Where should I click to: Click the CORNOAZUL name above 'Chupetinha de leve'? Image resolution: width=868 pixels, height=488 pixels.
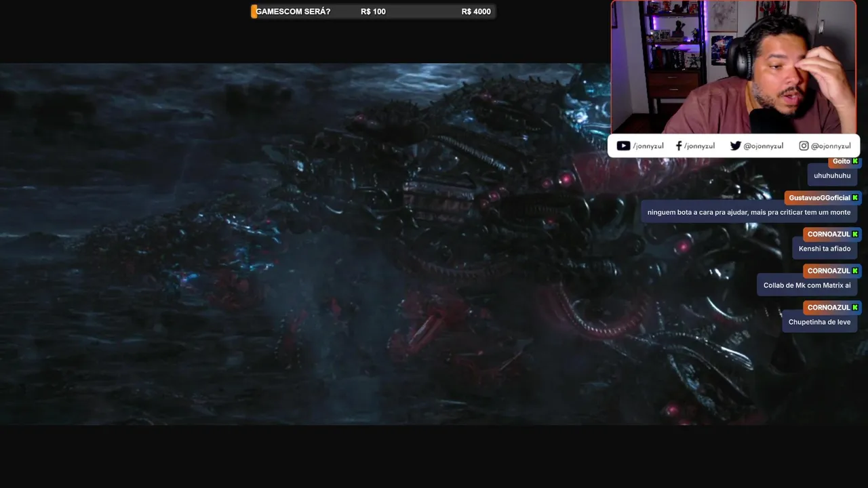(829, 308)
